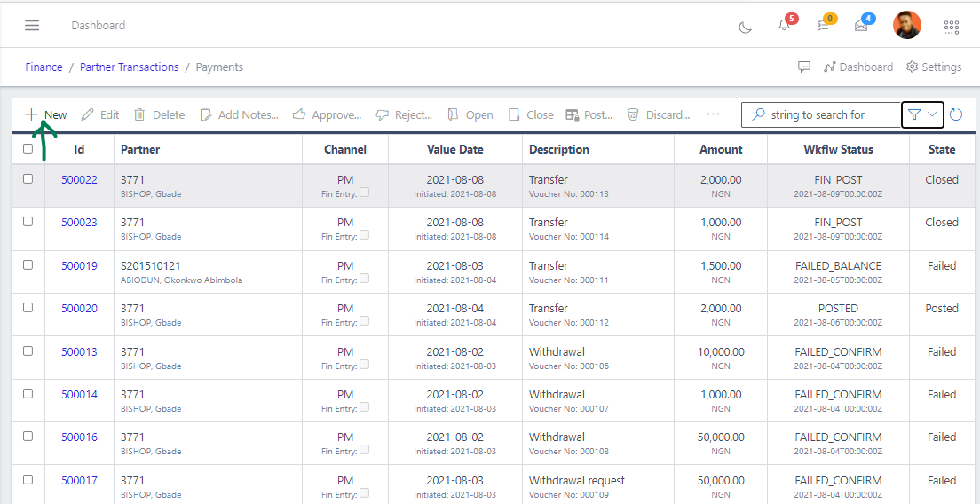Toggle dark mode moon icon
The image size is (980, 504).
pos(746,27)
